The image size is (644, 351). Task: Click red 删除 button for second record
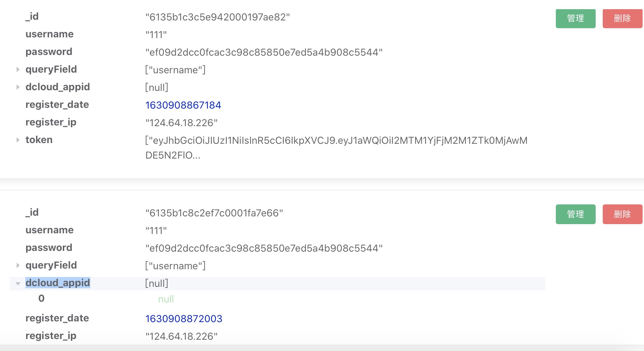pyautogui.click(x=622, y=214)
